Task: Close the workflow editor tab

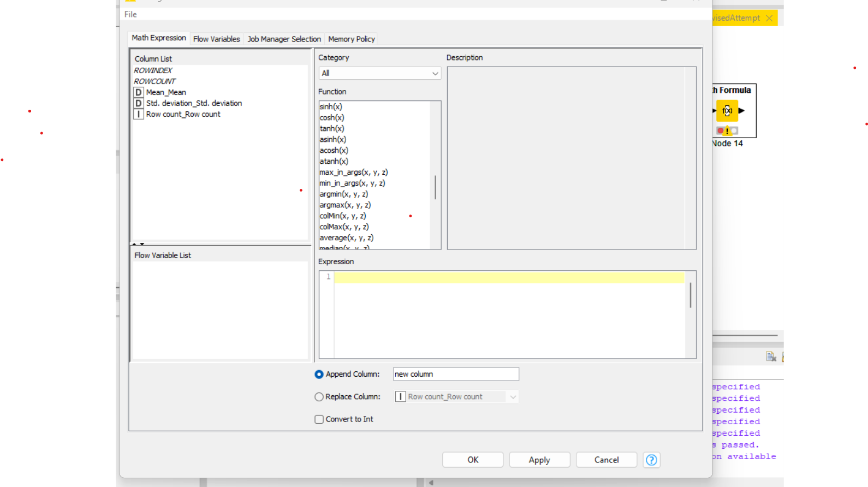Action: (x=769, y=18)
